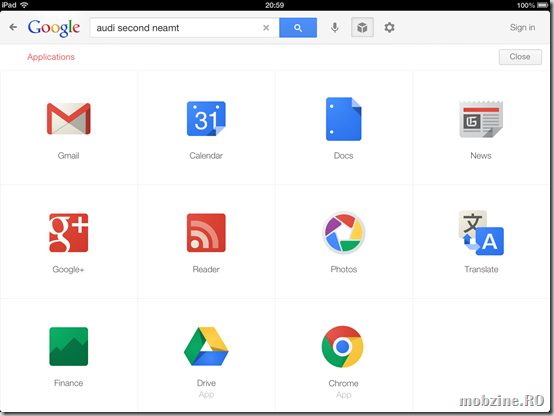Screen dimensions: 554x416
Task: Open the Drive app icon
Action: (x=206, y=346)
